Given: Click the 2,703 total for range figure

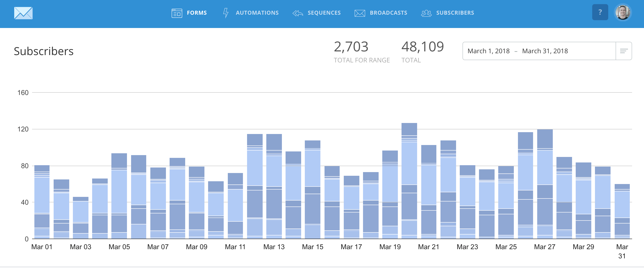Looking at the screenshot, I should click(351, 46).
